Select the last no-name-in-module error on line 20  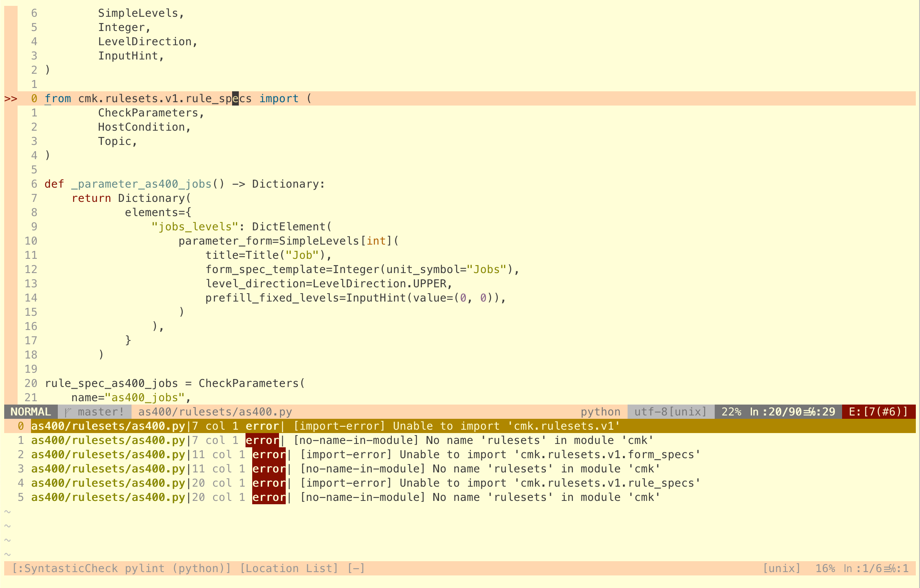pos(480,498)
